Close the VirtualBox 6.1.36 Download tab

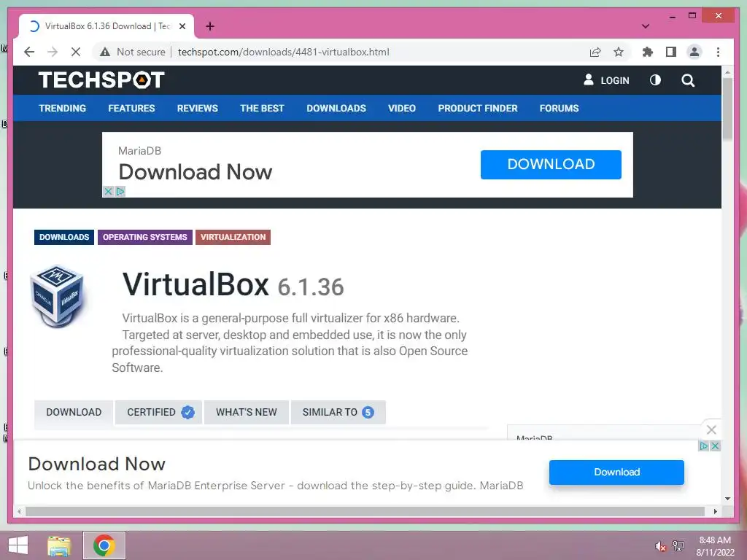point(182,26)
